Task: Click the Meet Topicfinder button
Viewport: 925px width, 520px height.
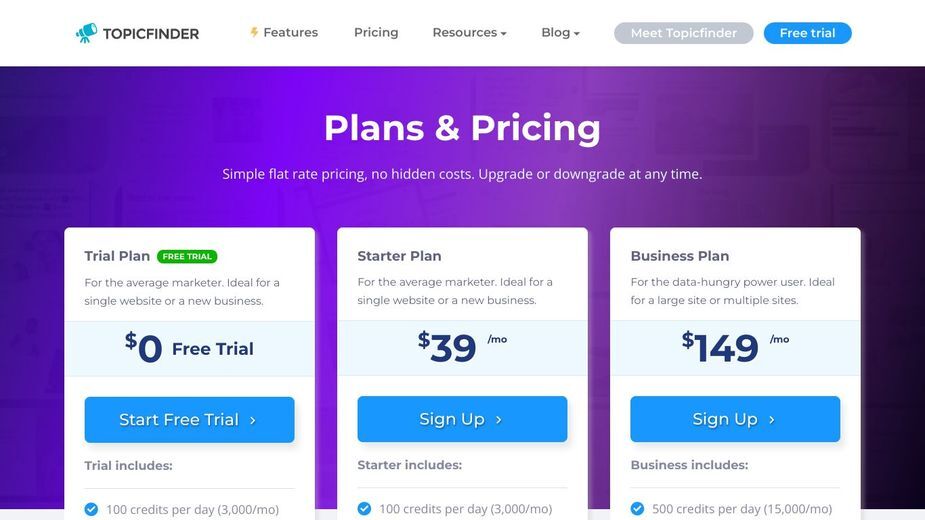Action: [684, 33]
